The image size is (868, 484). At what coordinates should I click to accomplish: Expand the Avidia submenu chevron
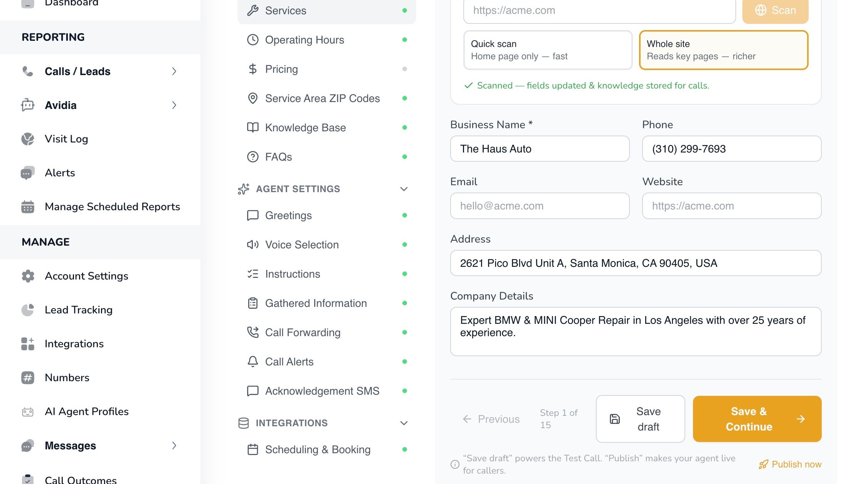[x=174, y=105]
